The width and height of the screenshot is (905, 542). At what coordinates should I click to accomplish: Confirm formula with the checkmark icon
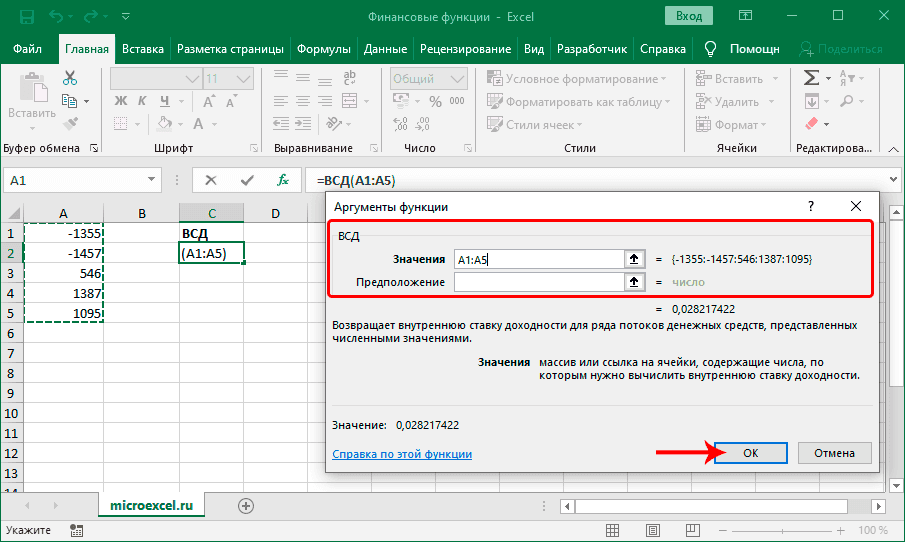pyautogui.click(x=247, y=180)
